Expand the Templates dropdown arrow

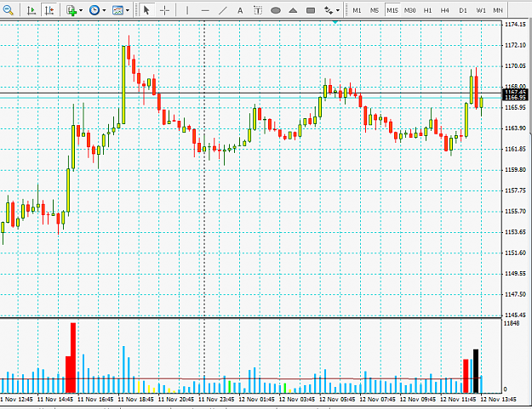coord(128,10)
